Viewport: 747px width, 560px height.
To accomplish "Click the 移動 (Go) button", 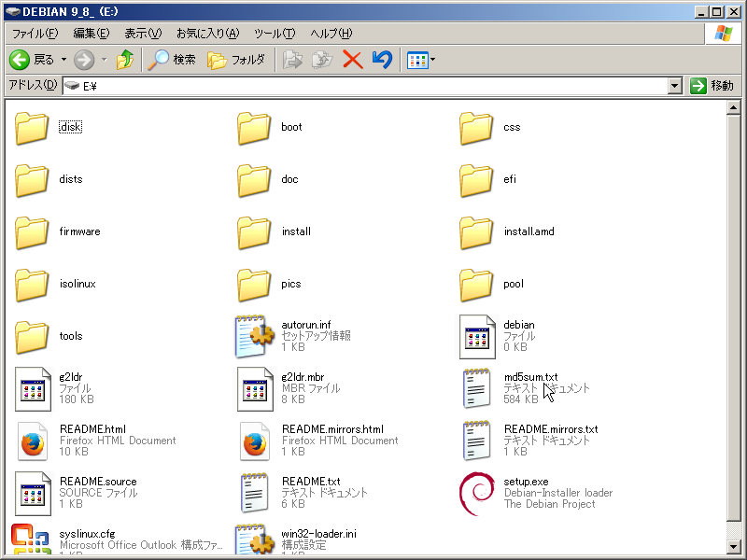I will point(712,86).
